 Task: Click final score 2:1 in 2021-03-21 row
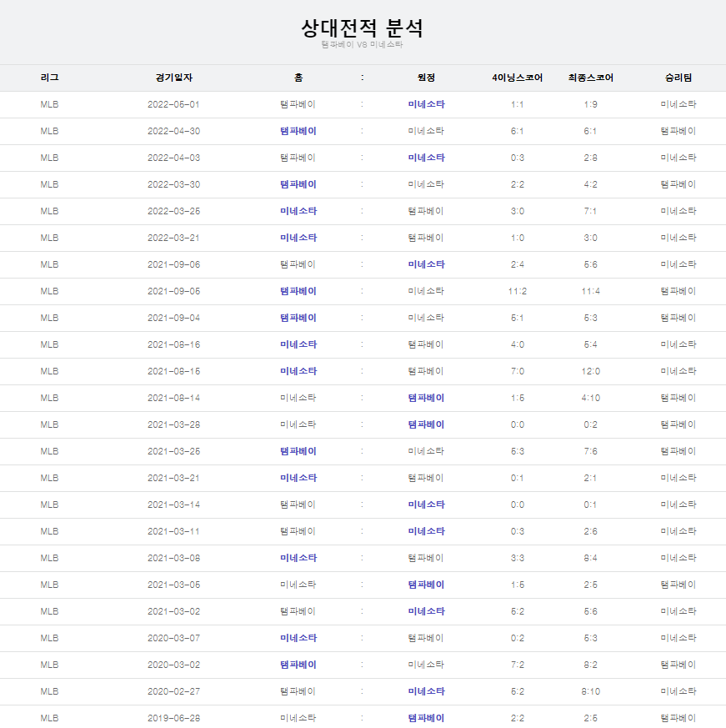coord(590,478)
